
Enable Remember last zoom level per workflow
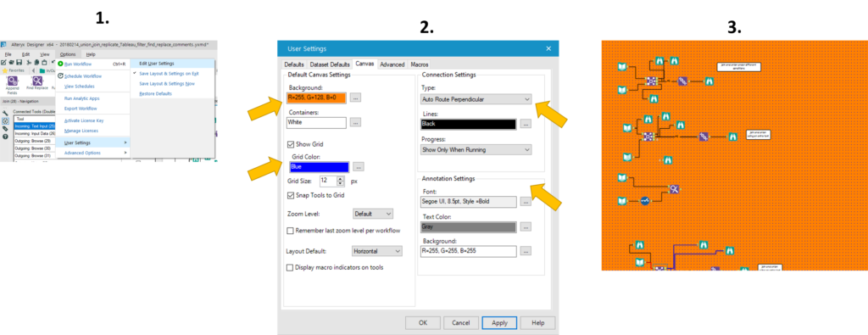(x=290, y=231)
